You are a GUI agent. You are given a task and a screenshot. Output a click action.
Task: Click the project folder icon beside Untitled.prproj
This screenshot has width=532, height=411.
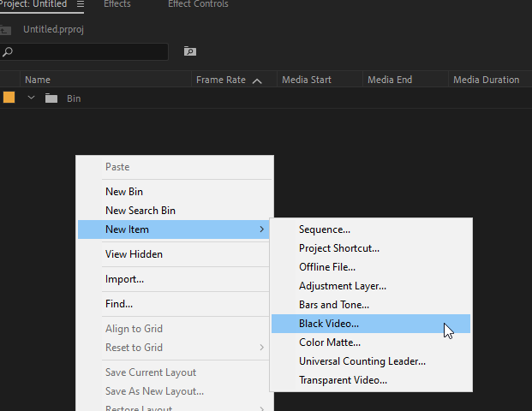click(x=6, y=29)
